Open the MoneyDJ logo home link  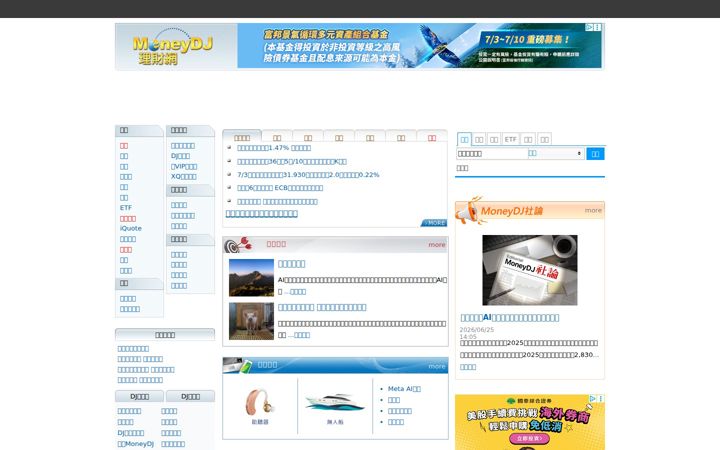173,46
